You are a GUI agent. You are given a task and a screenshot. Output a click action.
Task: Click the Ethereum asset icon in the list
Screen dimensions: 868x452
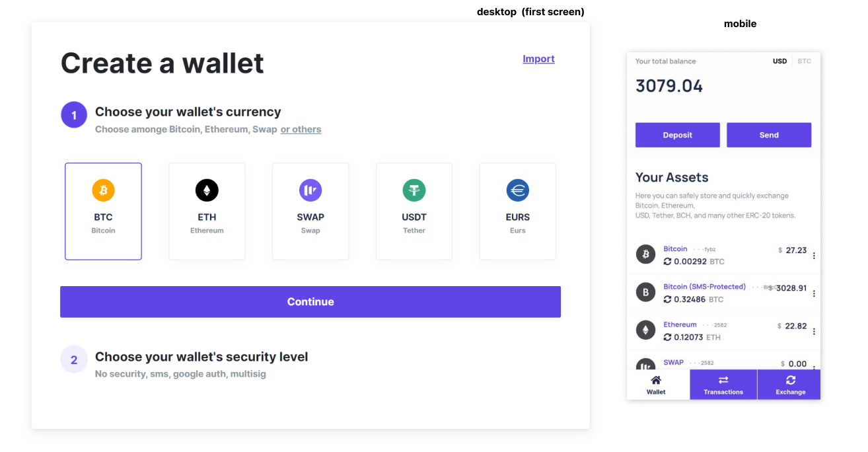click(x=645, y=330)
